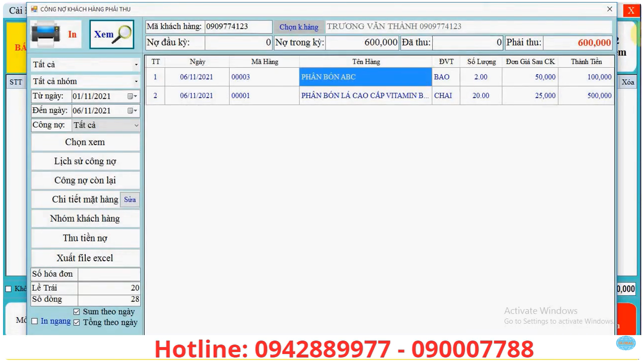Click the 50,000 unit price cell

coord(530,77)
